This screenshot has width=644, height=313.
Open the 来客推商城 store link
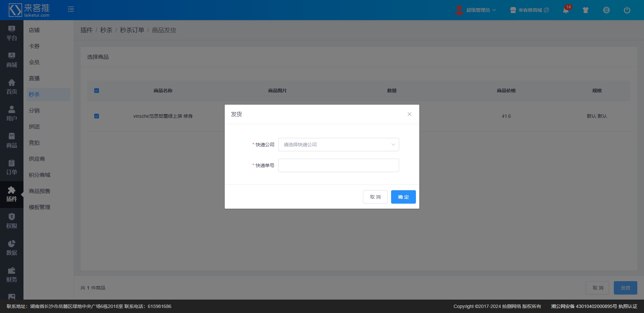click(530, 10)
